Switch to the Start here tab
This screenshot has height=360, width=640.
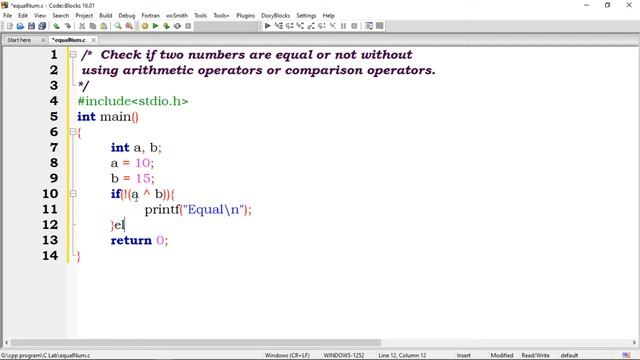click(19, 40)
